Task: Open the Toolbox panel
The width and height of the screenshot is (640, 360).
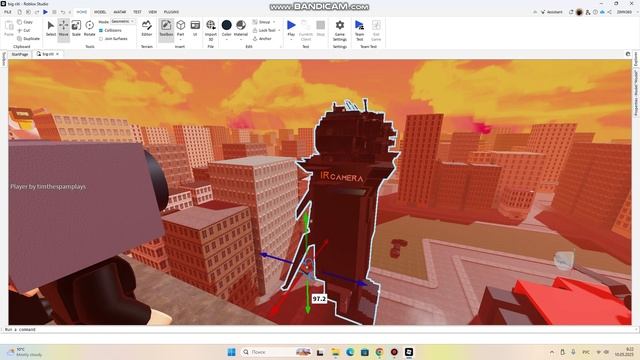Action: click(166, 29)
